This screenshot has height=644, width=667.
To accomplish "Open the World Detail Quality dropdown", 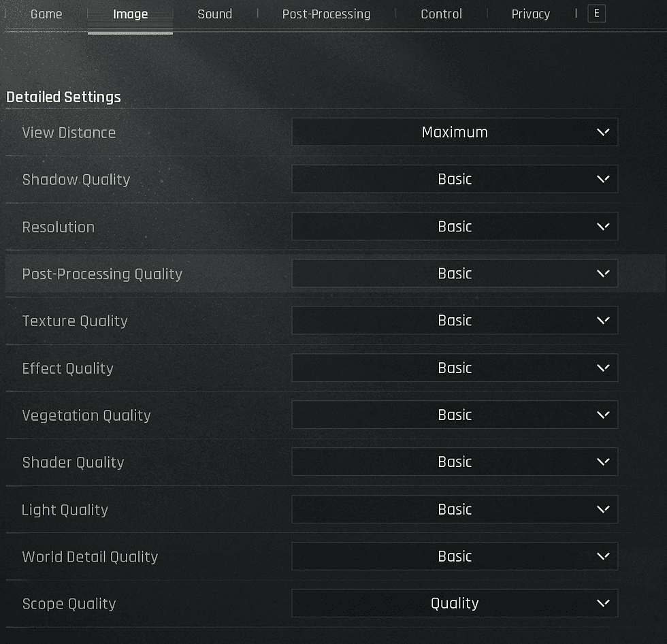I will click(x=455, y=556).
